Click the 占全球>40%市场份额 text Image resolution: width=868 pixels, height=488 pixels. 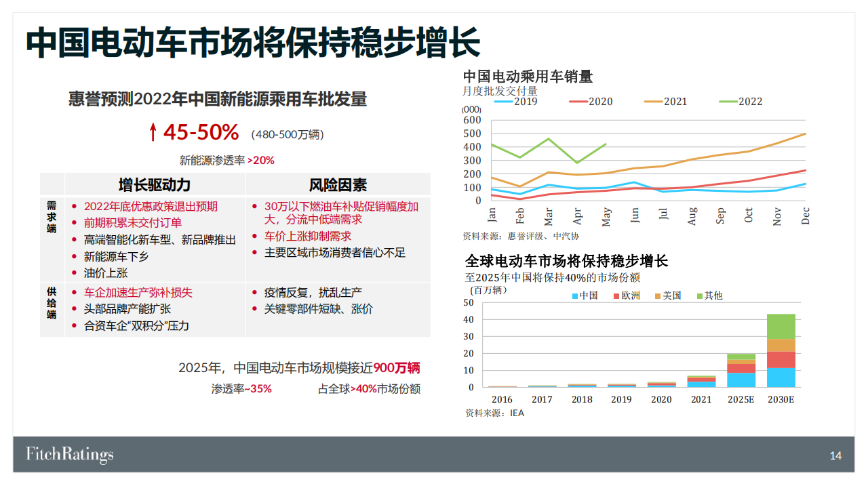pos(369,389)
